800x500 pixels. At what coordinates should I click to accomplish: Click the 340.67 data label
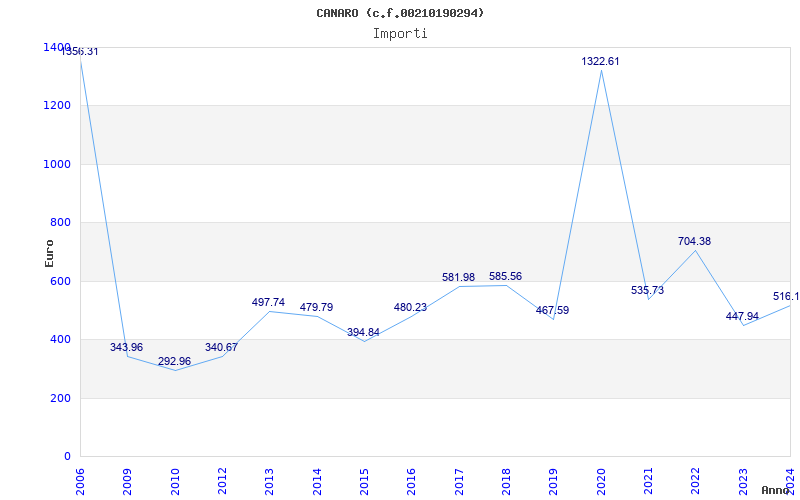coord(221,347)
